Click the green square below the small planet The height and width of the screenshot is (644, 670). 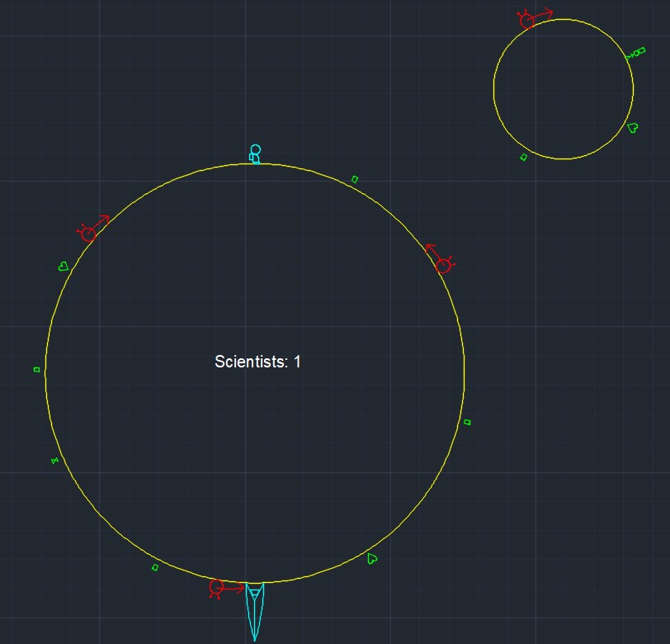(x=524, y=155)
